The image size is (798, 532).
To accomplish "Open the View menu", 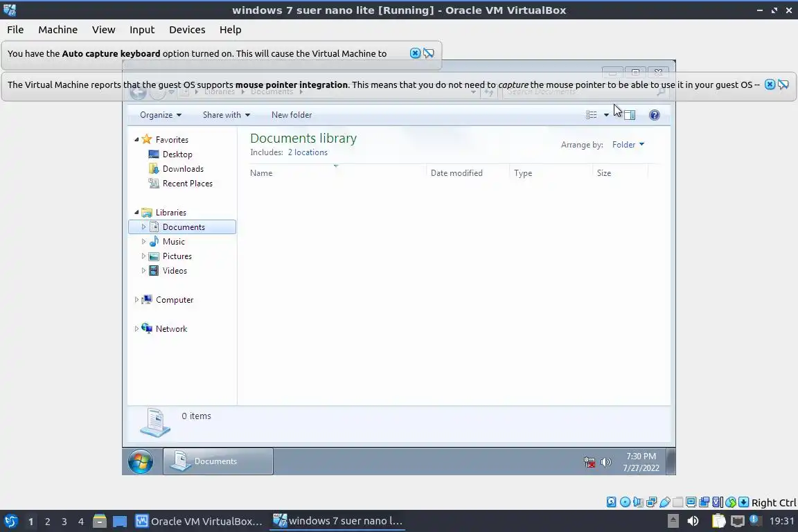I will 103,30.
